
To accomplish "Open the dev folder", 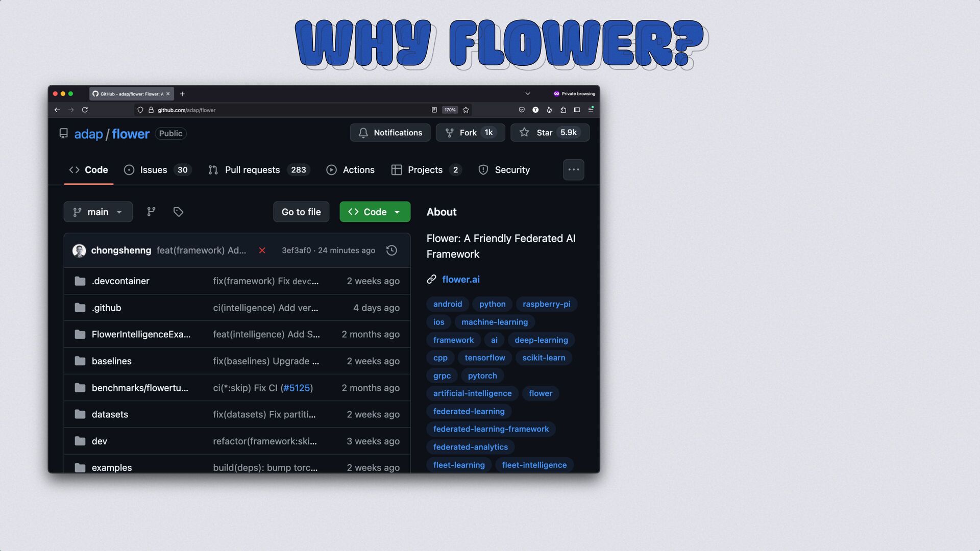I will 100,441.
